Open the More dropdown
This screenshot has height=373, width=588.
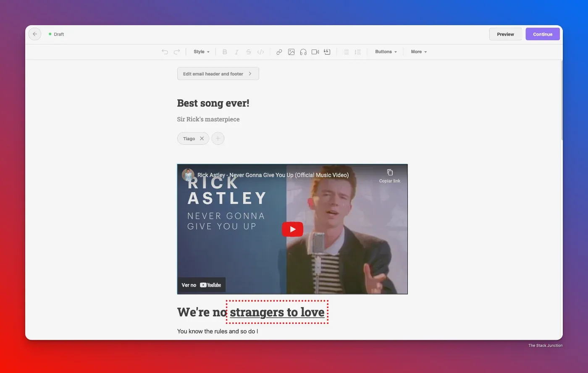click(x=419, y=52)
